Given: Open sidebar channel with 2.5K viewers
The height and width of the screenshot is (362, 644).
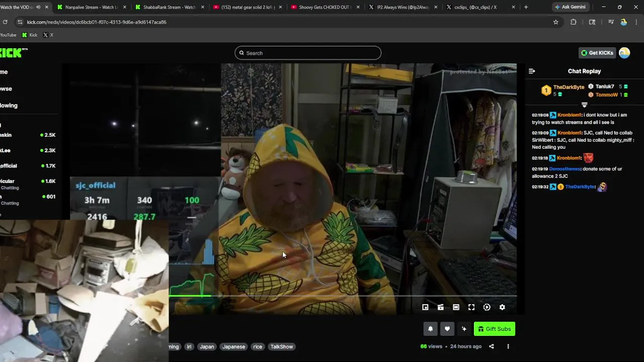Looking at the screenshot, I should point(29,135).
